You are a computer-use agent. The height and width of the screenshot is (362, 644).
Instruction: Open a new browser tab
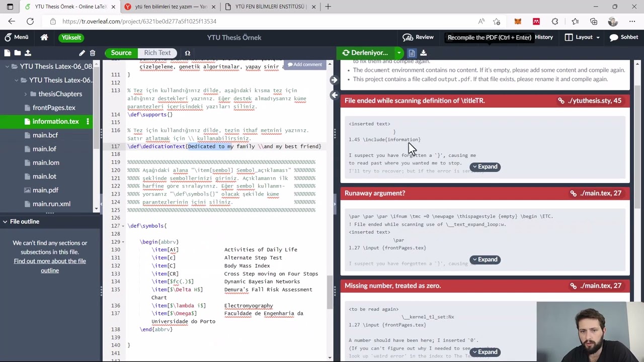(x=328, y=7)
